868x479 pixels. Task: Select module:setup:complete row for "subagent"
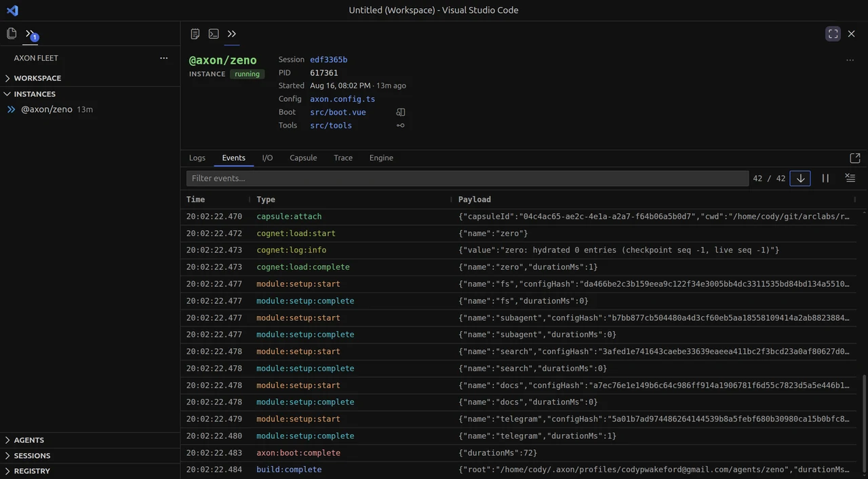(x=520, y=334)
